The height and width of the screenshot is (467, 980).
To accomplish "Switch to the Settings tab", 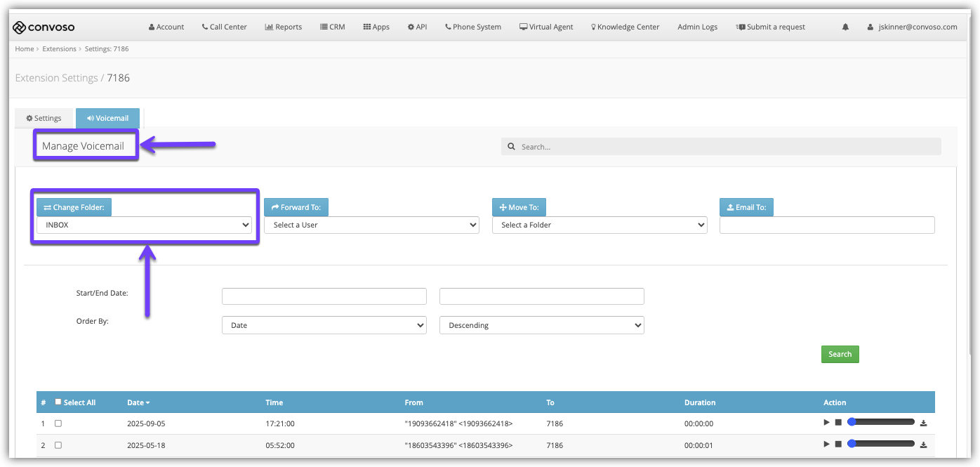I will coord(44,119).
